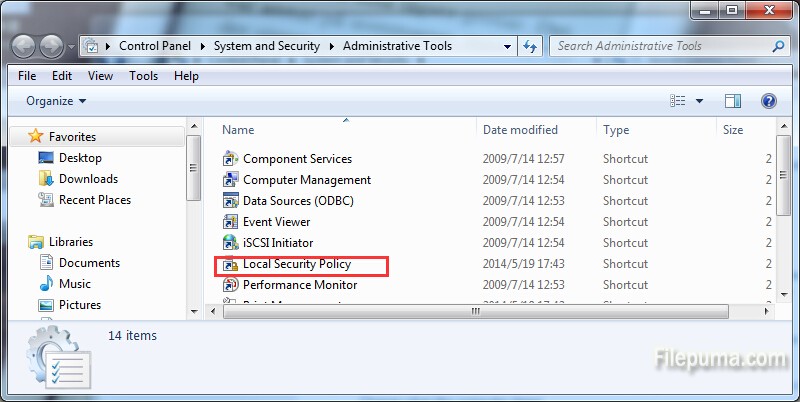Click the Help question mark icon
This screenshot has height=402, width=800.
pos(768,101)
